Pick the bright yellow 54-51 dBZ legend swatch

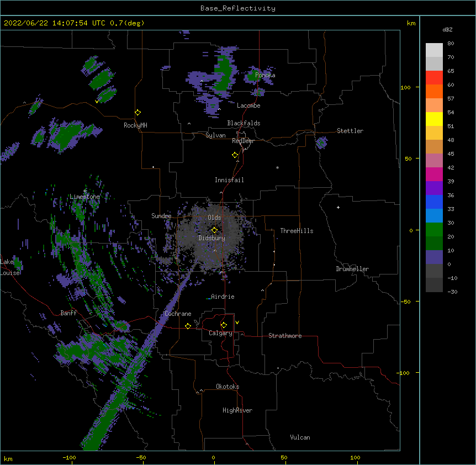pos(434,119)
